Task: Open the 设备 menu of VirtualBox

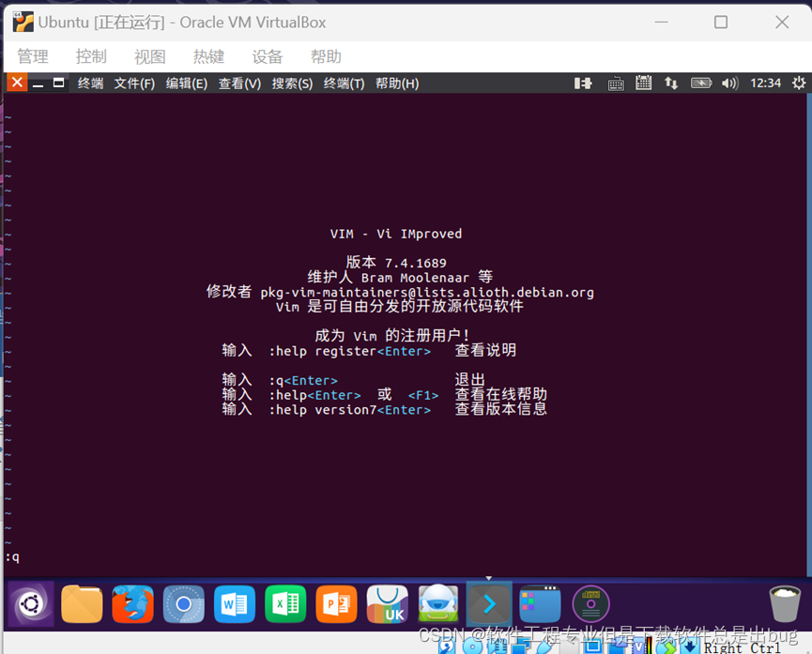Action: pos(267,56)
